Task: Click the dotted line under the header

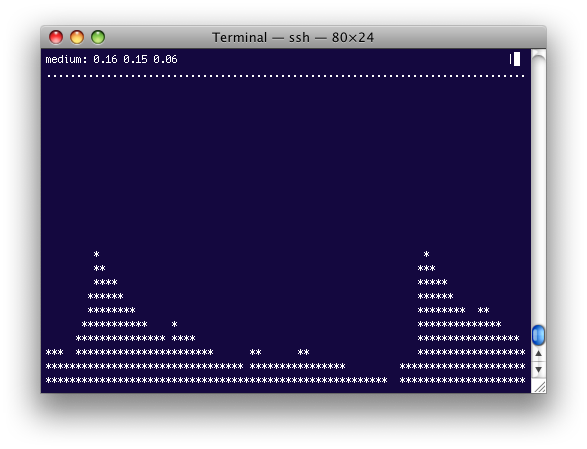Action: pyautogui.click(x=286, y=76)
